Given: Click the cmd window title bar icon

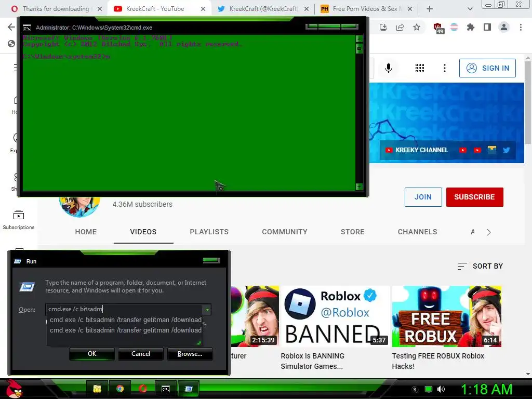Looking at the screenshot, I should coord(27,28).
